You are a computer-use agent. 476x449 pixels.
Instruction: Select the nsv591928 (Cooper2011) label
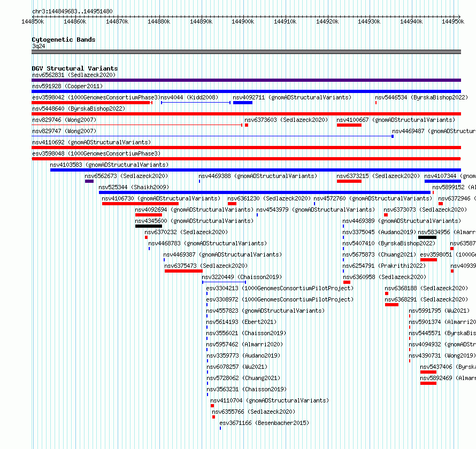67,86
